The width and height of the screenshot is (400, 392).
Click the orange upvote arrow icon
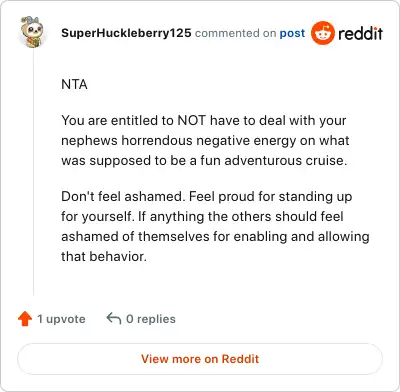25,319
